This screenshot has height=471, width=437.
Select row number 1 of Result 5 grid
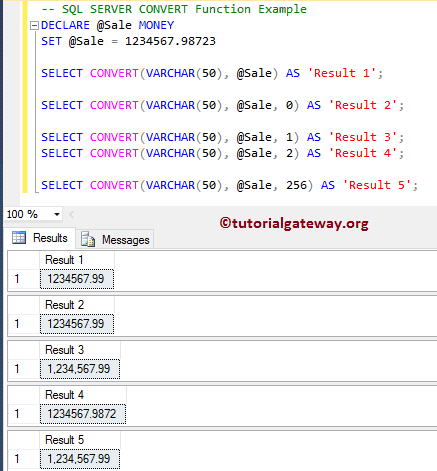click(24, 459)
